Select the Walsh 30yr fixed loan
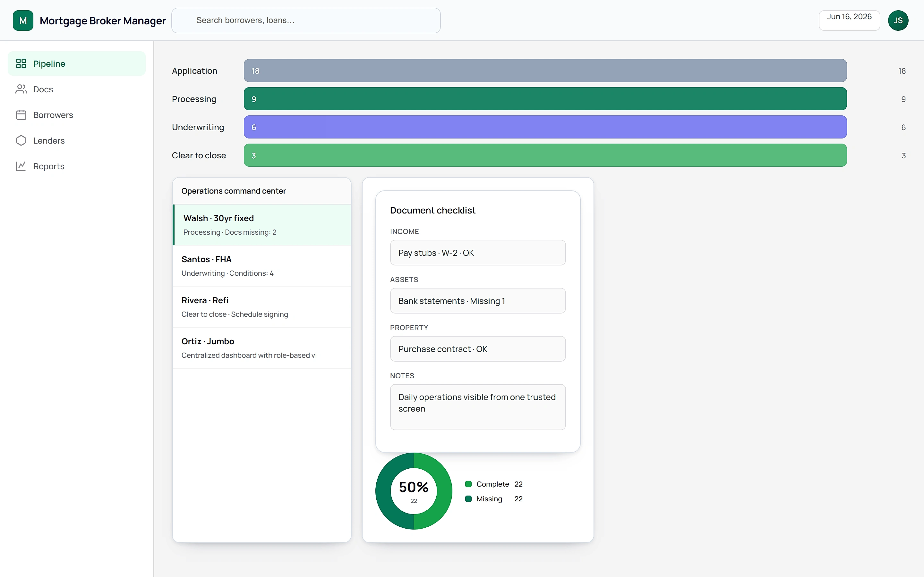924x577 pixels. point(262,225)
